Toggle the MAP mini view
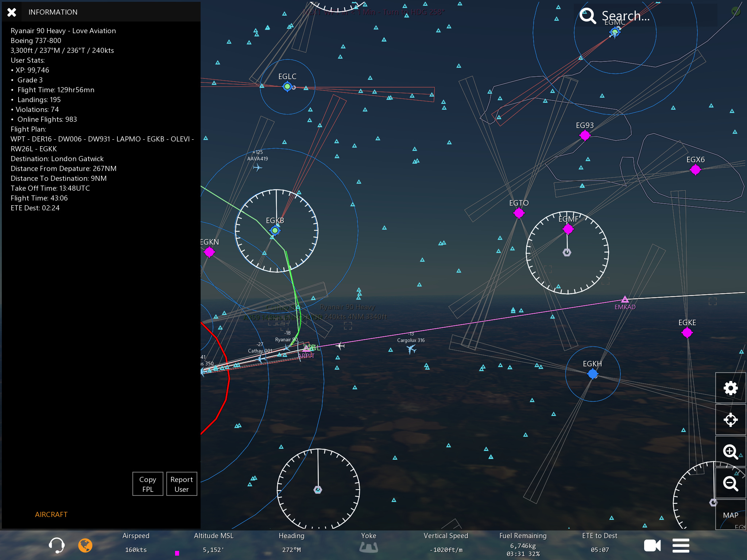This screenshot has height=560, width=747. [x=730, y=515]
